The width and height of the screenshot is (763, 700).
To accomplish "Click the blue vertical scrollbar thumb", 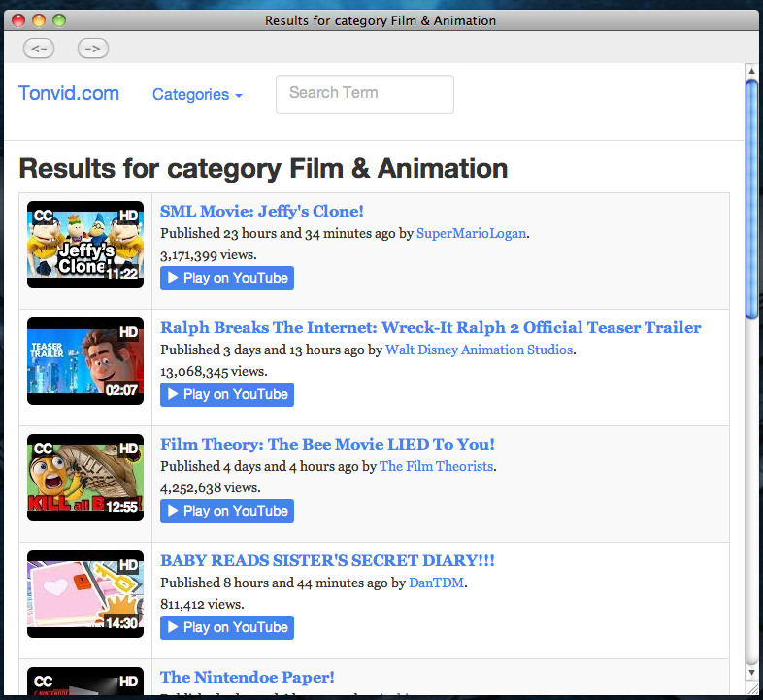I will 751,199.
